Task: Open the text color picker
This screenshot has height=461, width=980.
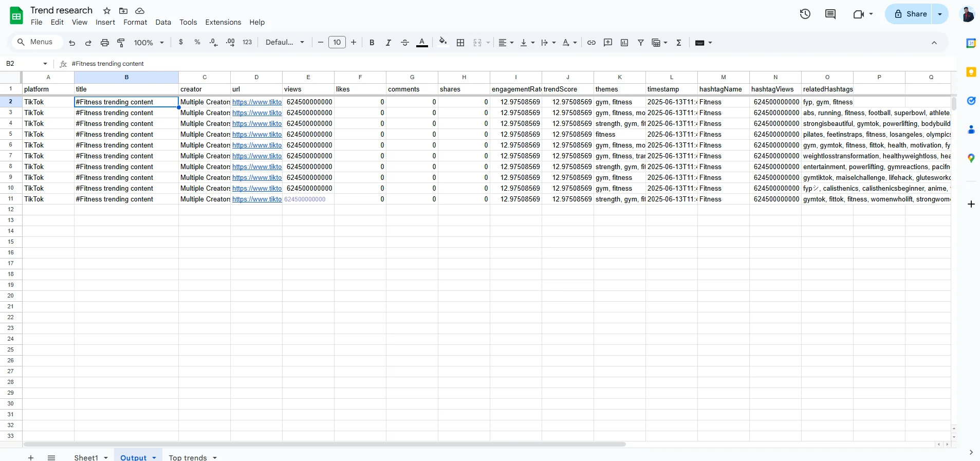Action: [x=422, y=43]
